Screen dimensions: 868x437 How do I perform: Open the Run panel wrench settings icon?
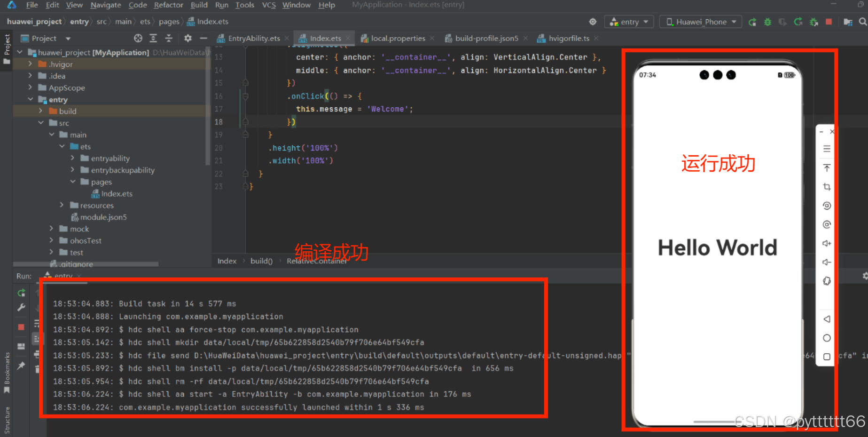21,308
